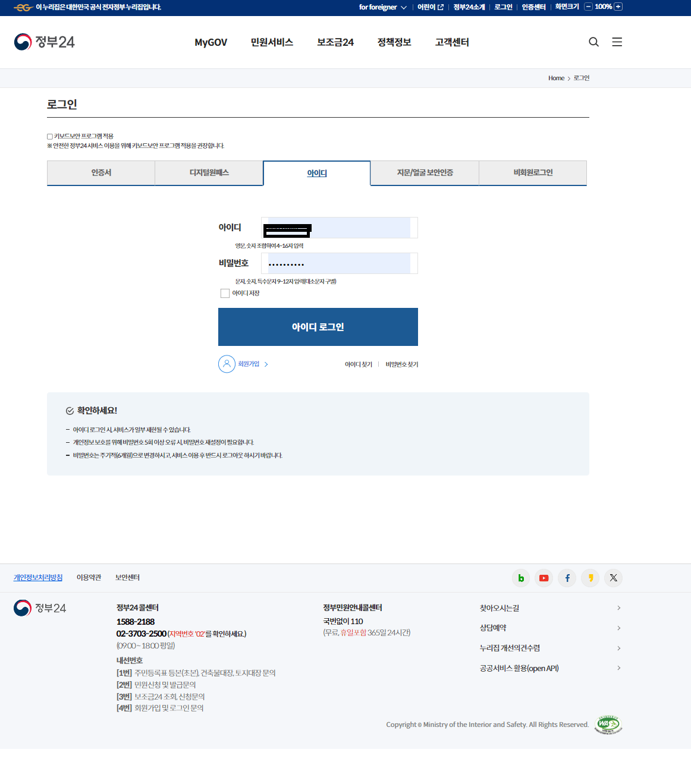Expand 공공서비스 활용(open API) chevron
The width and height of the screenshot is (691, 784).
coord(619,668)
